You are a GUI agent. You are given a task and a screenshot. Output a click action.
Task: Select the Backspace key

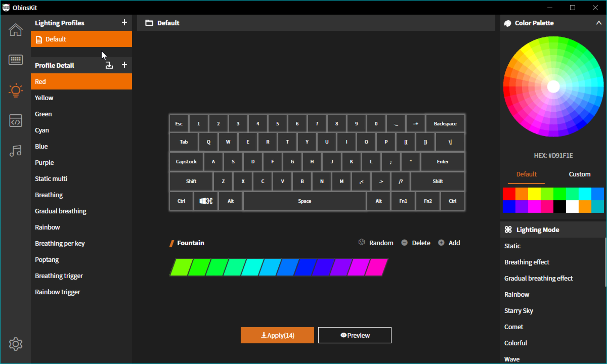coord(445,123)
